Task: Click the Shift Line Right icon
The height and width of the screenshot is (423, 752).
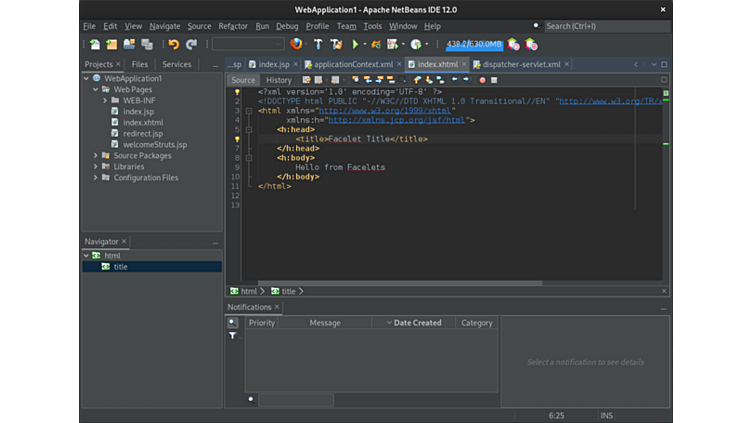Action: pos(466,80)
